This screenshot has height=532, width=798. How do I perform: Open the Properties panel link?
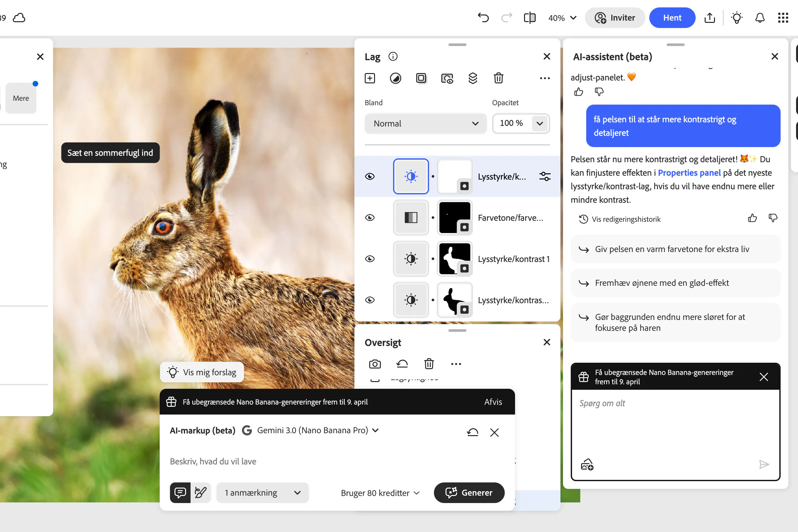pos(689,173)
